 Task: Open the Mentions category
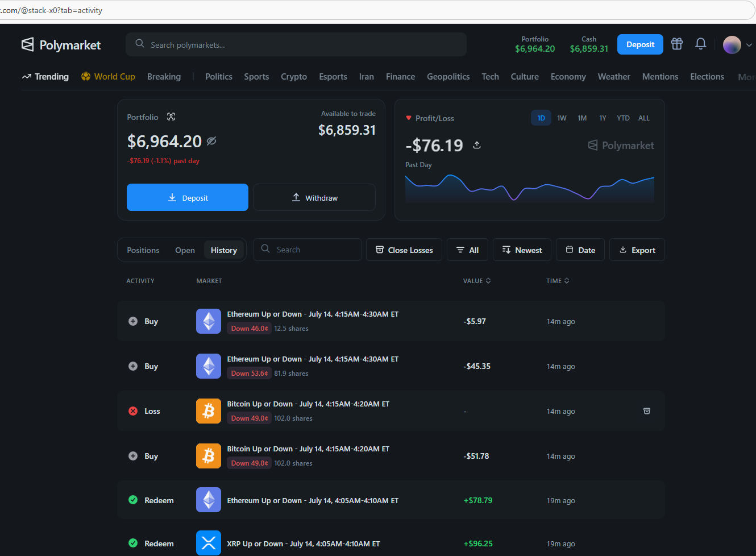(x=660, y=77)
